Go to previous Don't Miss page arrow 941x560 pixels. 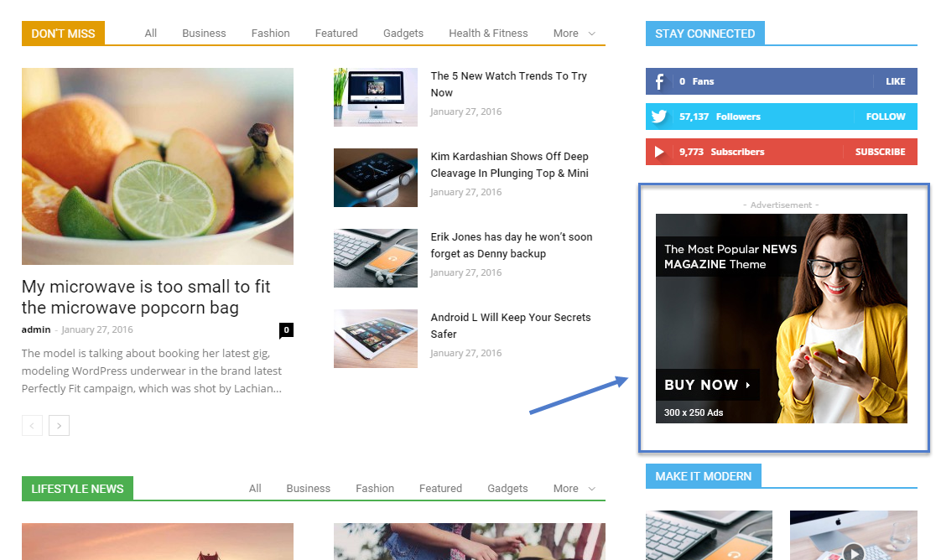(x=32, y=426)
